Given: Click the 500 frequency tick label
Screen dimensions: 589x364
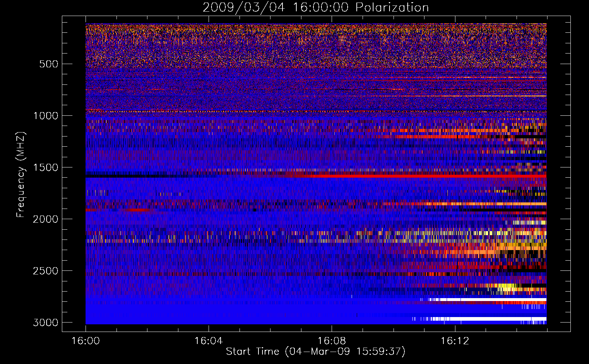Looking at the screenshot, I should (49, 64).
